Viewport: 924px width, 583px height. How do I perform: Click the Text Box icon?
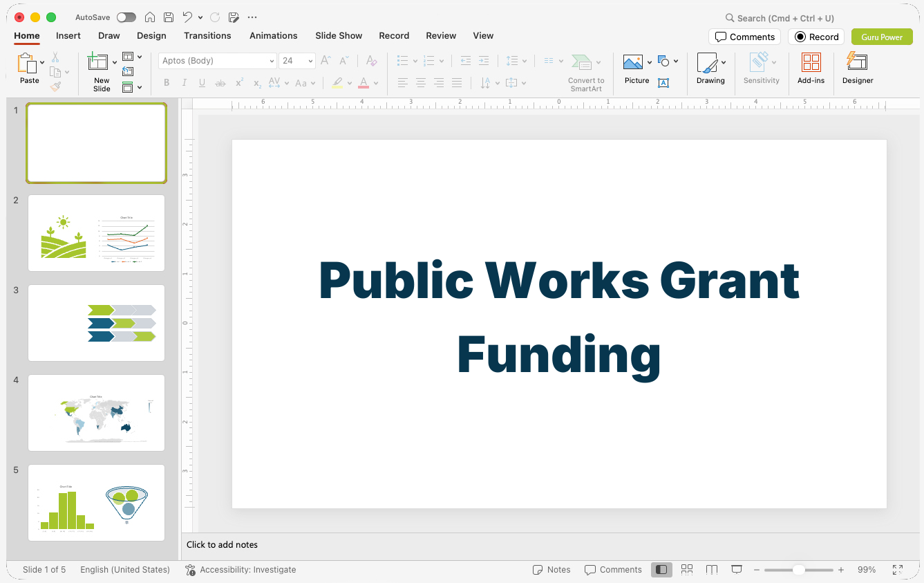pos(663,83)
